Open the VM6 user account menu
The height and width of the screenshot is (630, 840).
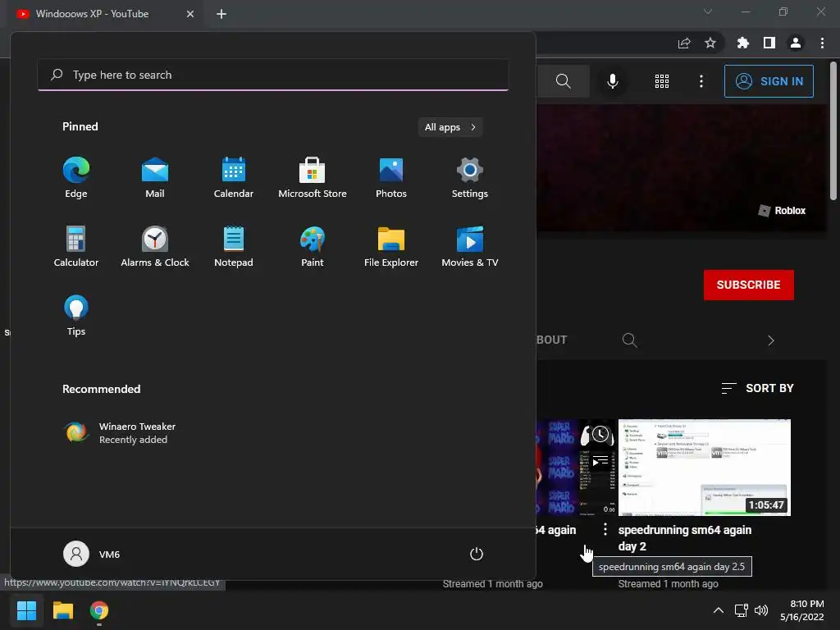click(92, 554)
